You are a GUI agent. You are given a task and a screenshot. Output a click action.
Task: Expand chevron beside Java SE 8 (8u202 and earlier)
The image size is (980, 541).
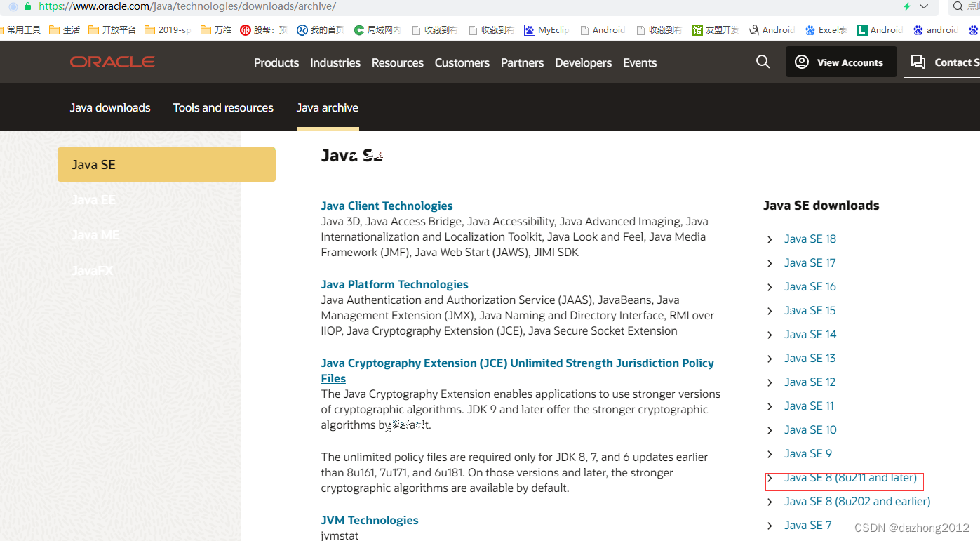click(770, 502)
